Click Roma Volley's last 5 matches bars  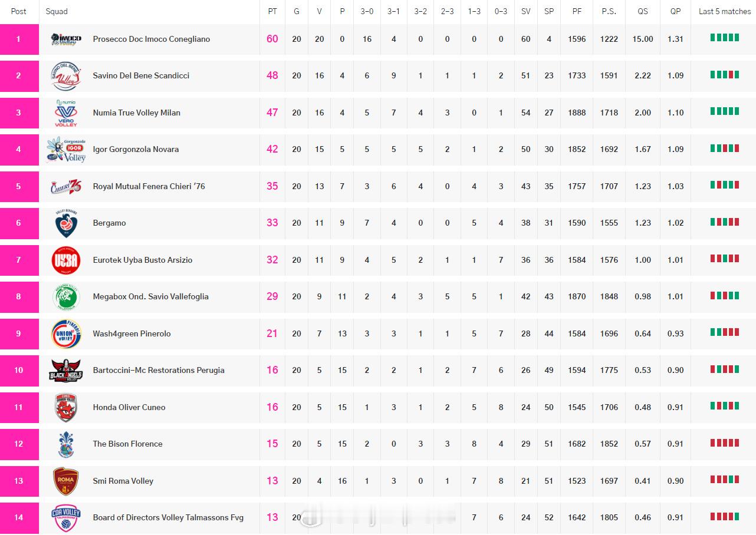[725, 480]
